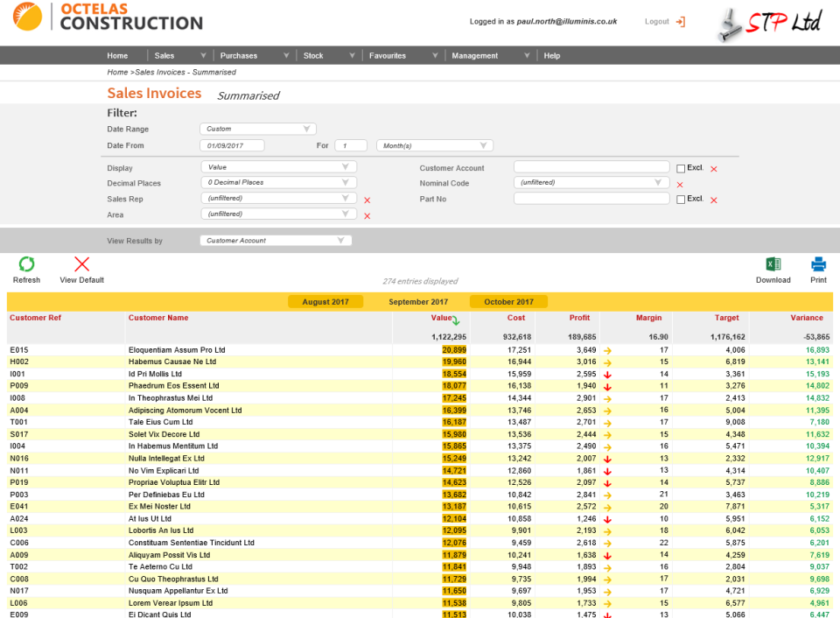Click the Date From input field
Image resolution: width=840 pixels, height=618 pixels.
(232, 145)
